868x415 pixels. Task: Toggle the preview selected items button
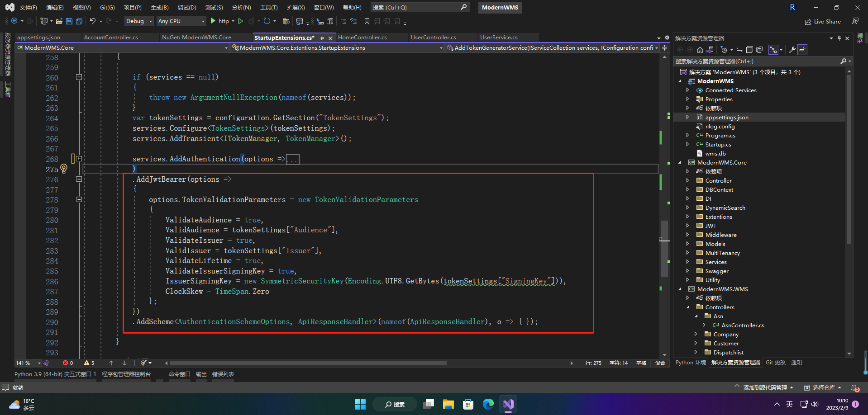tap(802, 50)
